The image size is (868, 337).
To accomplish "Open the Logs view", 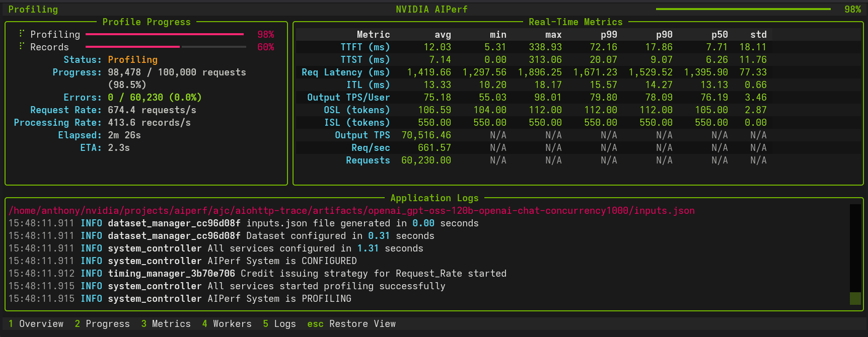I will click(x=279, y=324).
